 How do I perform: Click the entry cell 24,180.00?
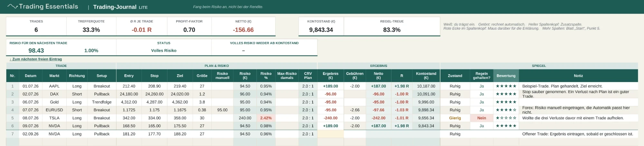[129, 94]
